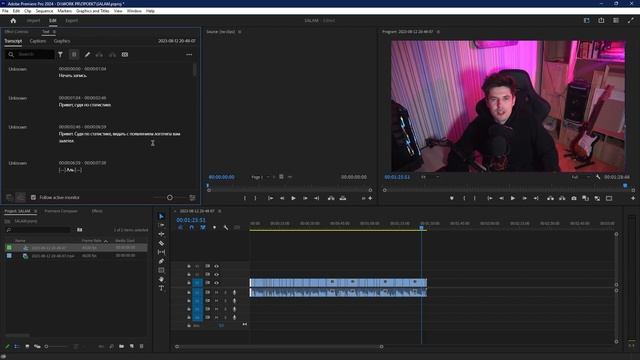This screenshot has width=640, height=360.
Task: Play in Source monitor
Action: [x=293, y=198]
